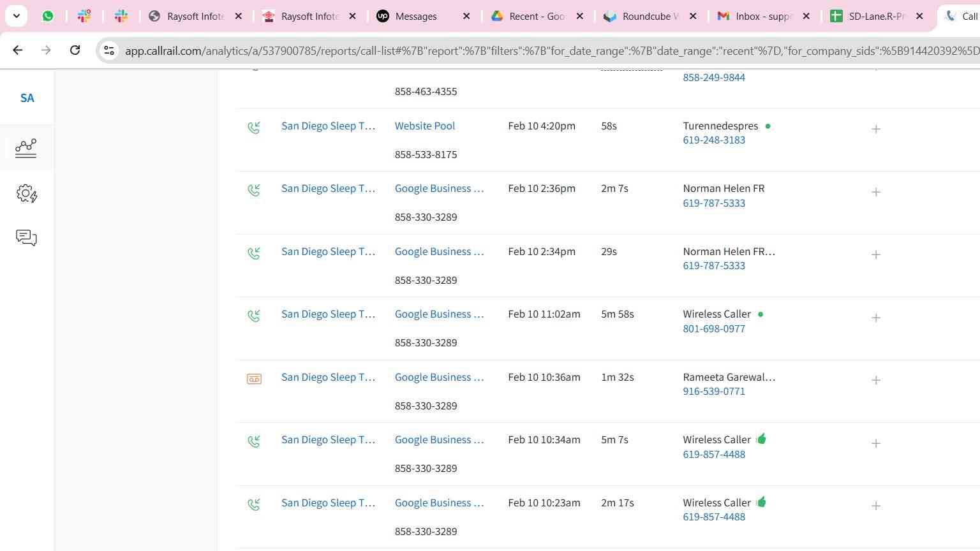Open 619-787-5333 link in 2:36pm row
This screenshot has height=551, width=980.
(x=714, y=203)
